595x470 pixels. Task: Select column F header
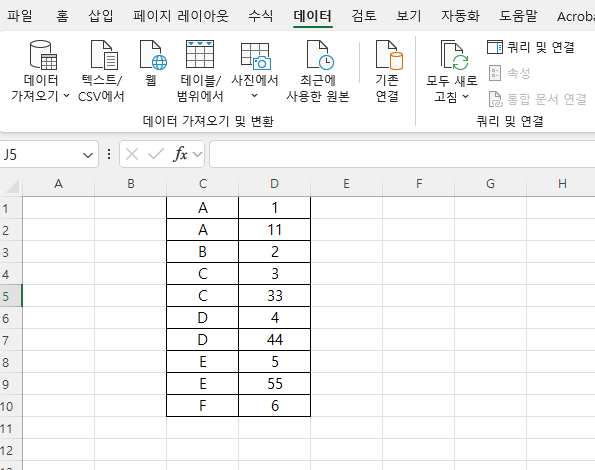[419, 184]
